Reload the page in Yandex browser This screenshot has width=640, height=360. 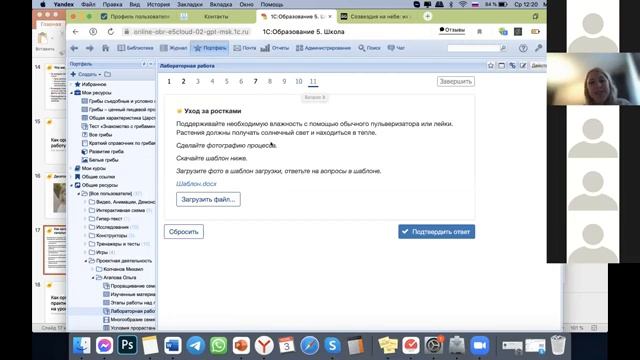tap(111, 31)
